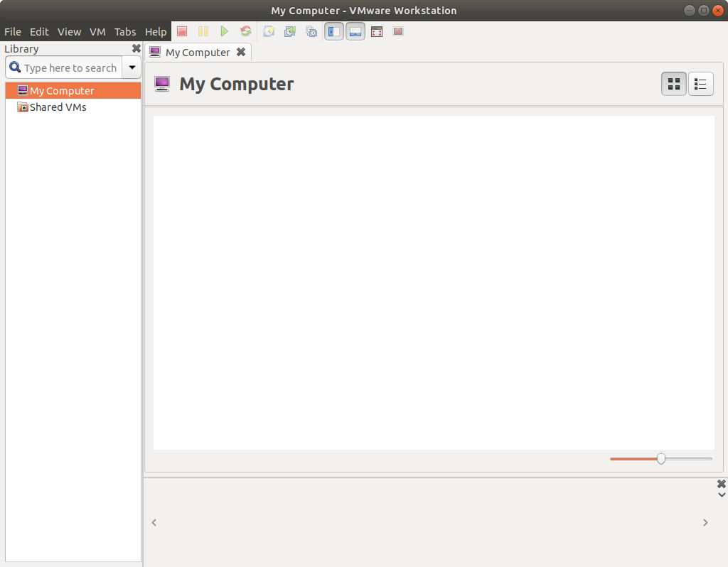
Task: Switch to list view
Action: coord(700,84)
